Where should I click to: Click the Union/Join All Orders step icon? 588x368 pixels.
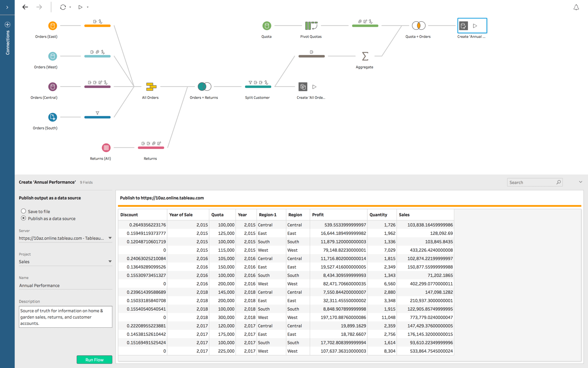pos(151,87)
